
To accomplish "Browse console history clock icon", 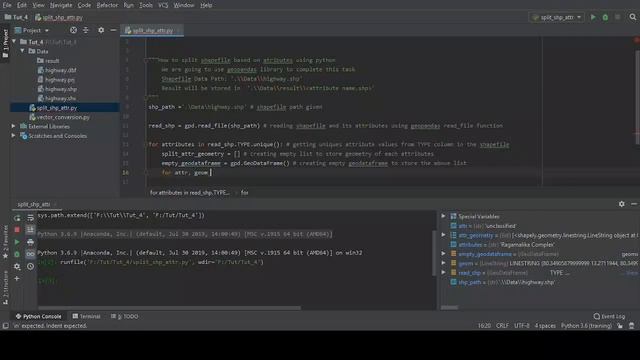I will (x=30, y=267).
